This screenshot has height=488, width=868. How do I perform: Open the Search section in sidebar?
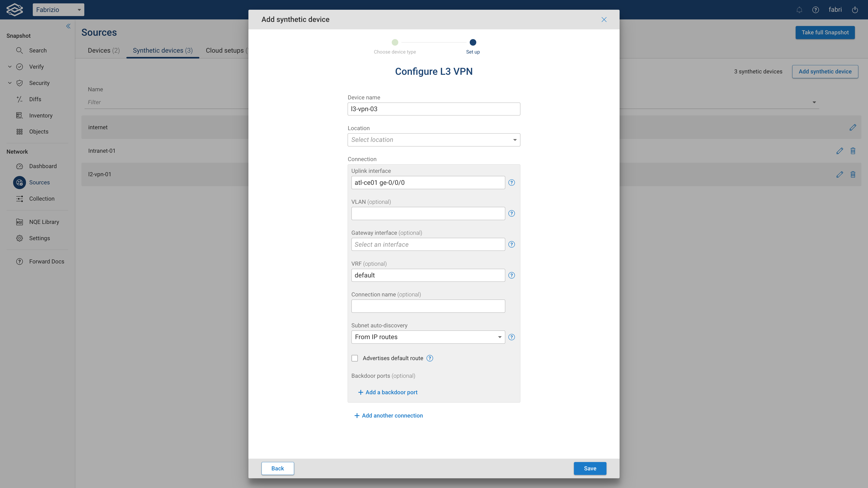click(x=38, y=50)
